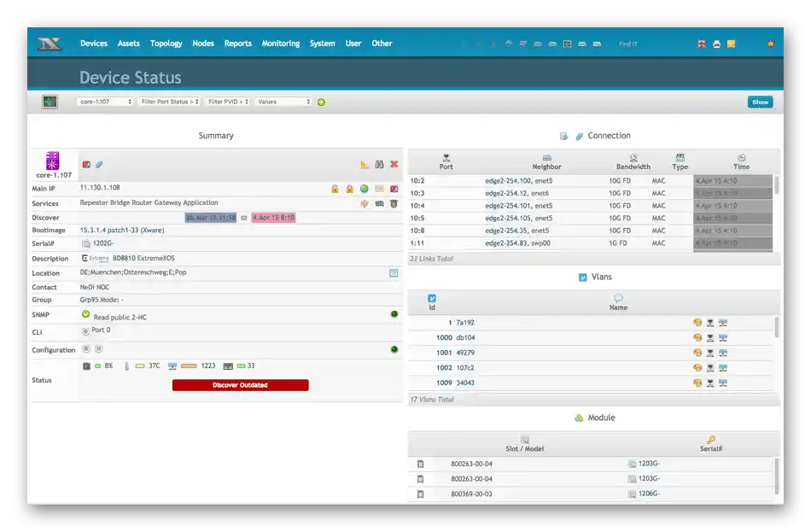811x532 pixels.
Task: Click the pink 4.Apr 15 8:10 discover date
Action: tap(274, 218)
